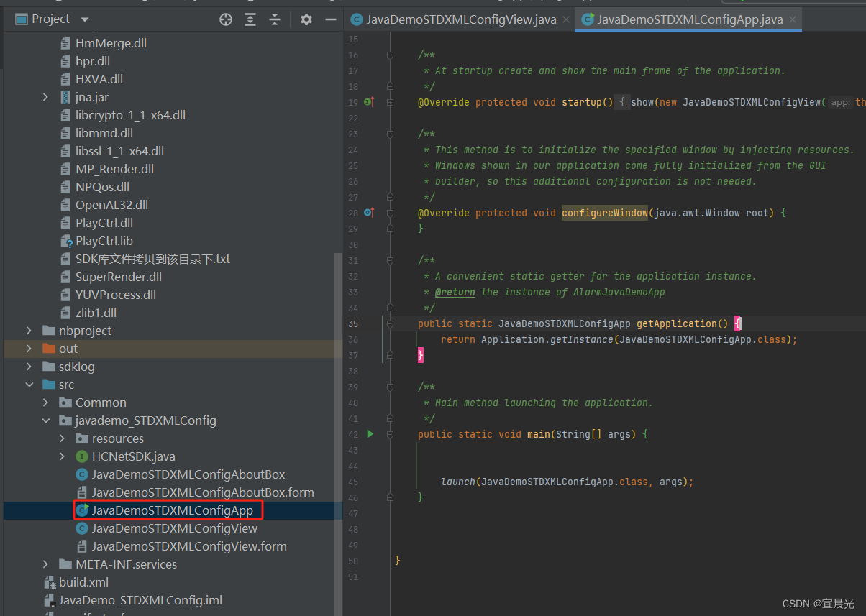This screenshot has width=866, height=616.
Task: Click HCNetSDK.java interface icon
Action: (x=82, y=456)
